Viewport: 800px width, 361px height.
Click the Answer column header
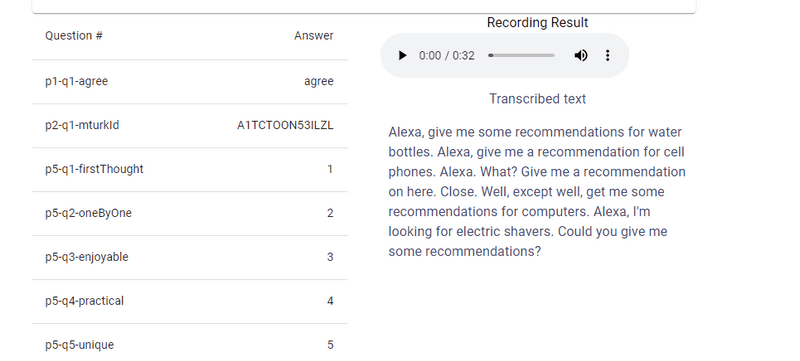(x=314, y=36)
